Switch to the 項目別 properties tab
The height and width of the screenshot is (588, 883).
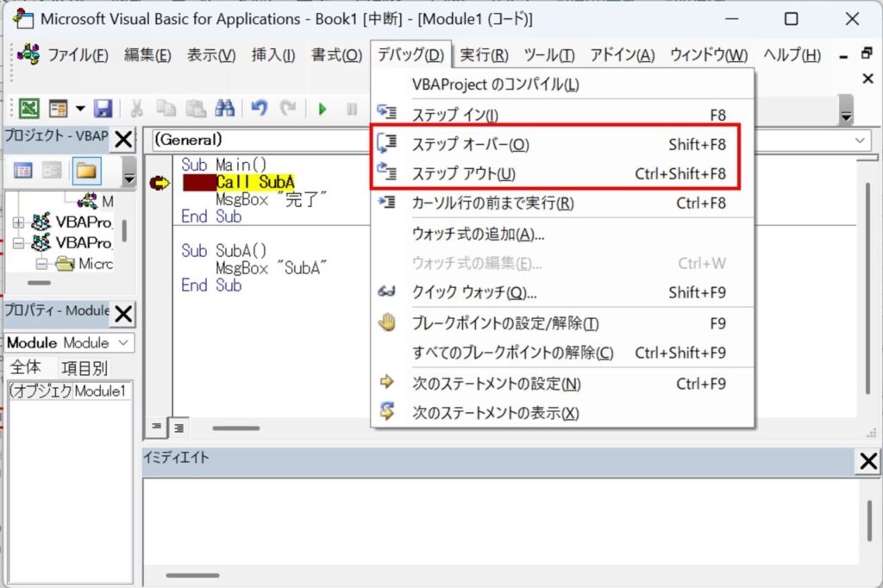[x=85, y=368]
